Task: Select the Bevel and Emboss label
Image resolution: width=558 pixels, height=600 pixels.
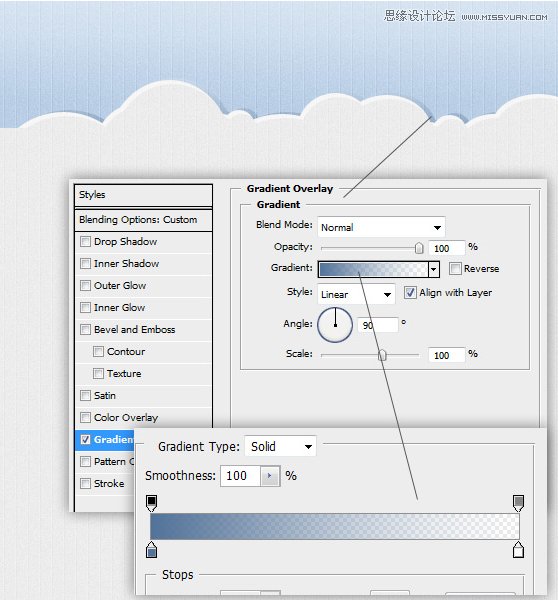Action: (134, 329)
